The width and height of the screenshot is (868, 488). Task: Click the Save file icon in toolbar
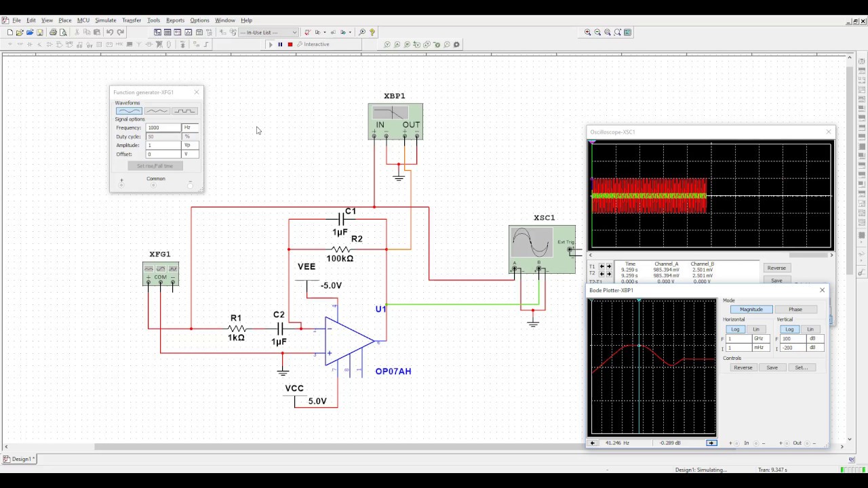tap(40, 33)
